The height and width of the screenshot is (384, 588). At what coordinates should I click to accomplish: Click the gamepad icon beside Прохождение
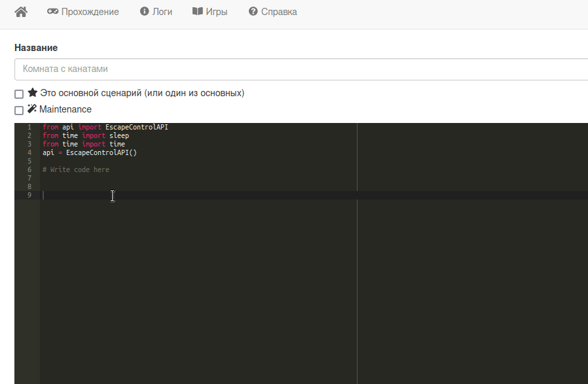52,11
